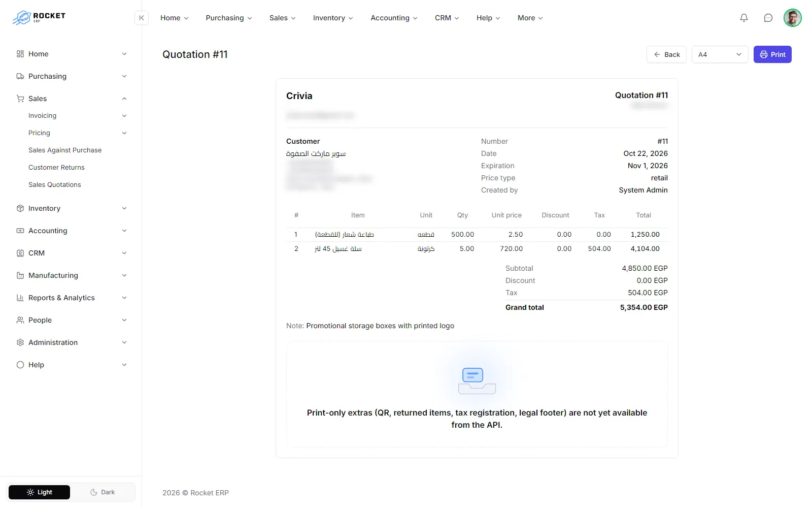Click the Home top menu
The height and width of the screenshot is (508, 812).
(x=175, y=18)
